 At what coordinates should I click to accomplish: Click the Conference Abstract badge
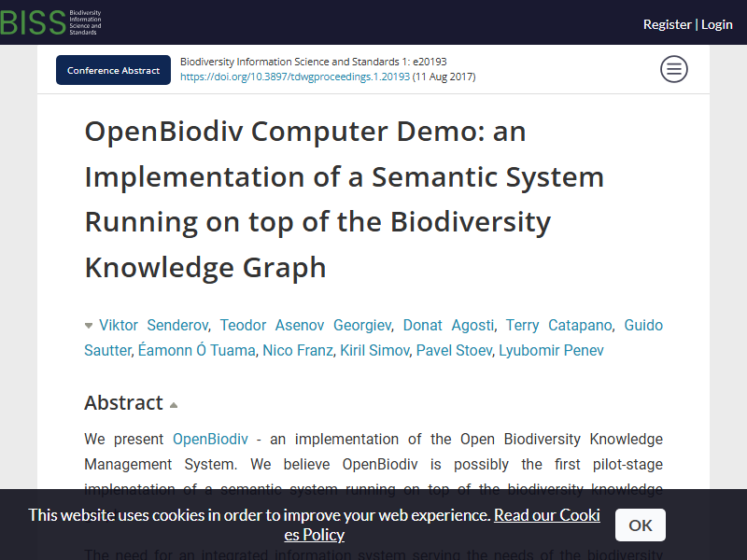pyautogui.click(x=113, y=70)
